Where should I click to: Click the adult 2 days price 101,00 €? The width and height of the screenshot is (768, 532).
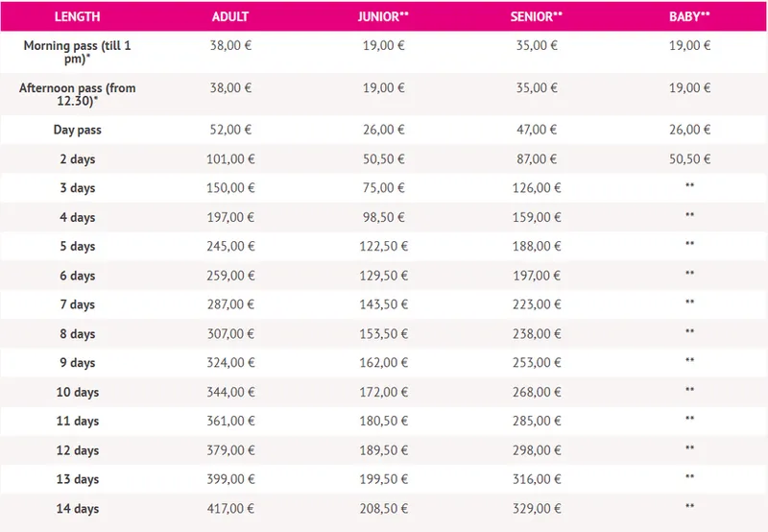coord(229,158)
